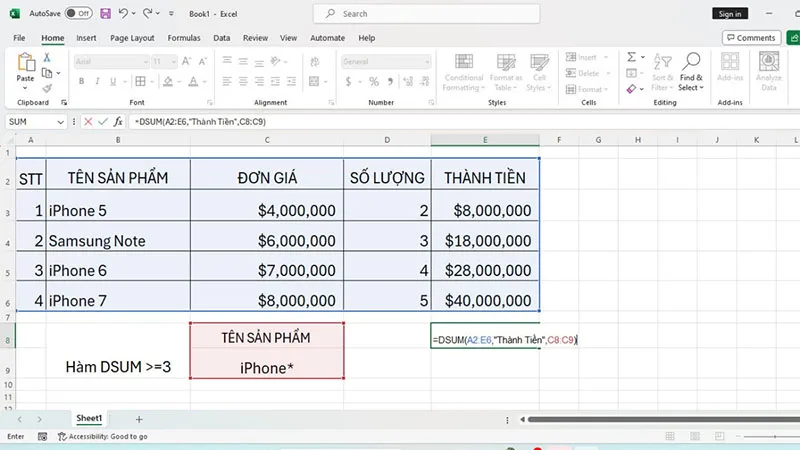Screen dimensions: 800x450
Task: Click the Comments button
Action: 752,38
